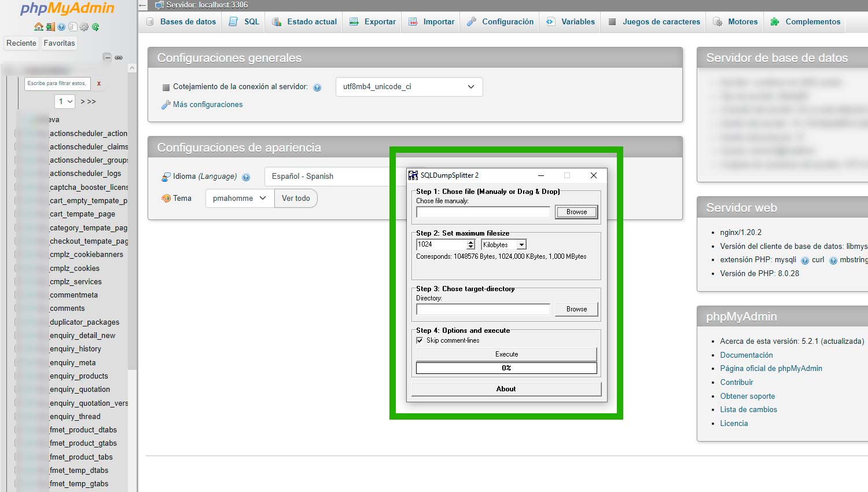Click the table filter text field in sidebar

[x=57, y=83]
